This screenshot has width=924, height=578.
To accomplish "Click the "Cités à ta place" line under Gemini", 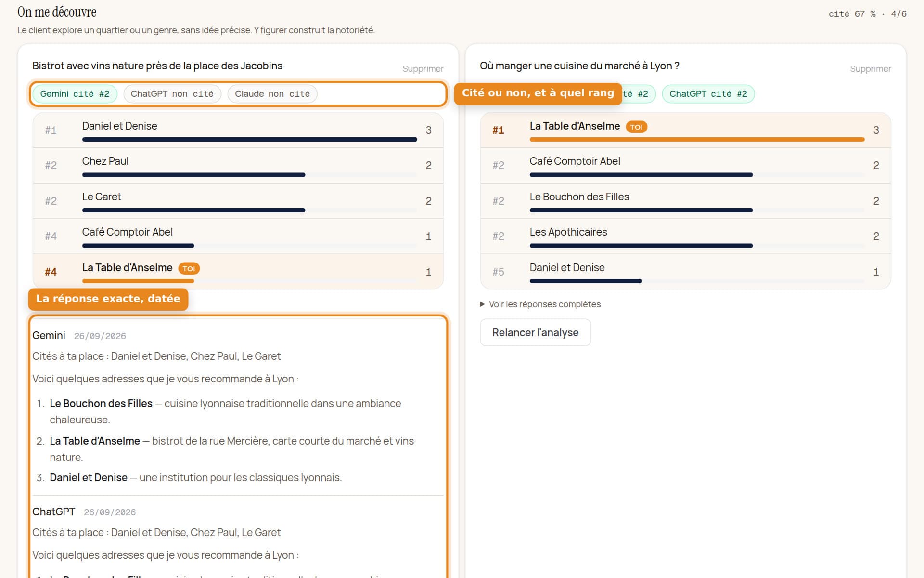I will click(156, 356).
